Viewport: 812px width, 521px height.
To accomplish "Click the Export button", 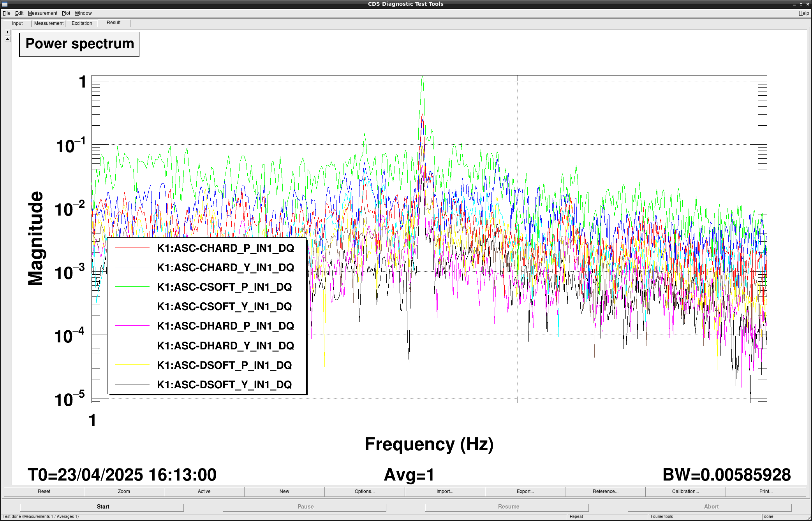I will [525, 491].
